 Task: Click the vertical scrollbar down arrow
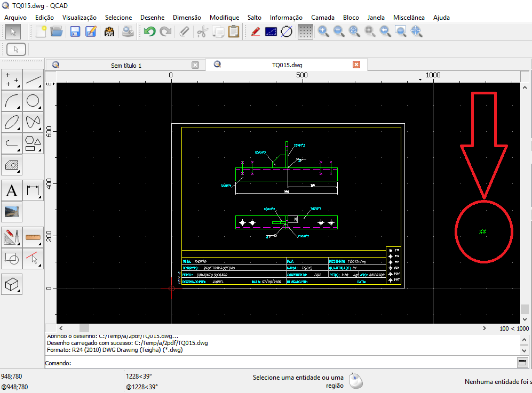(525, 319)
